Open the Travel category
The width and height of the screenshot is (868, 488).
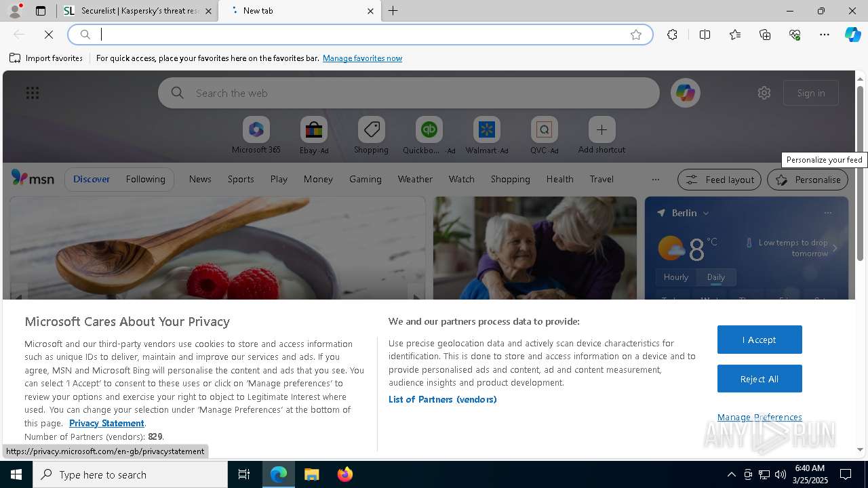pos(601,179)
